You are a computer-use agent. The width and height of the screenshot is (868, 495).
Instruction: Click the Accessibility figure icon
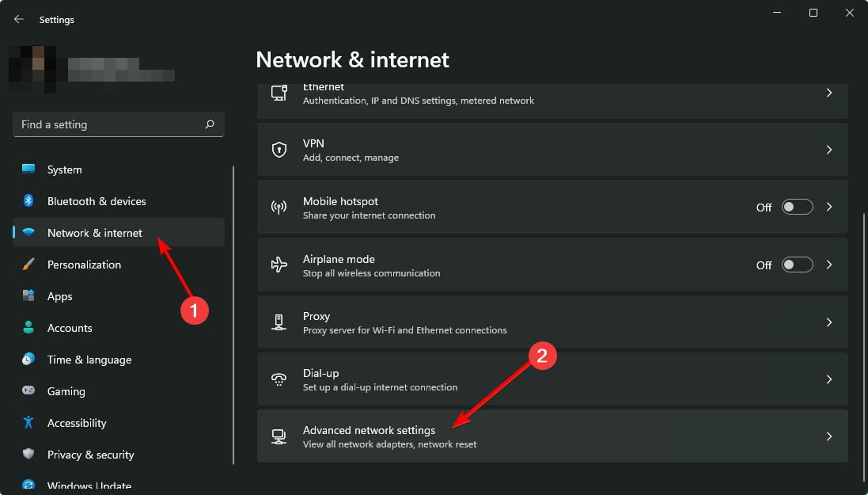(x=28, y=423)
